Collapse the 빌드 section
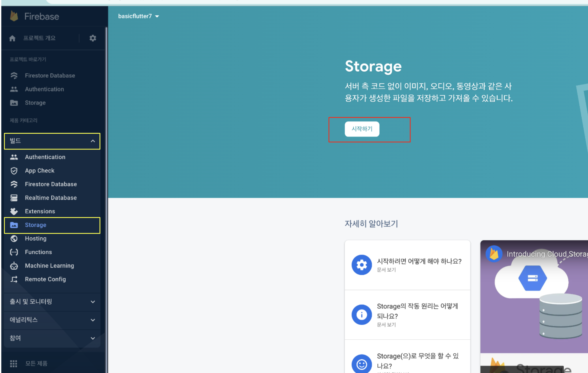588x373 pixels. coord(93,141)
